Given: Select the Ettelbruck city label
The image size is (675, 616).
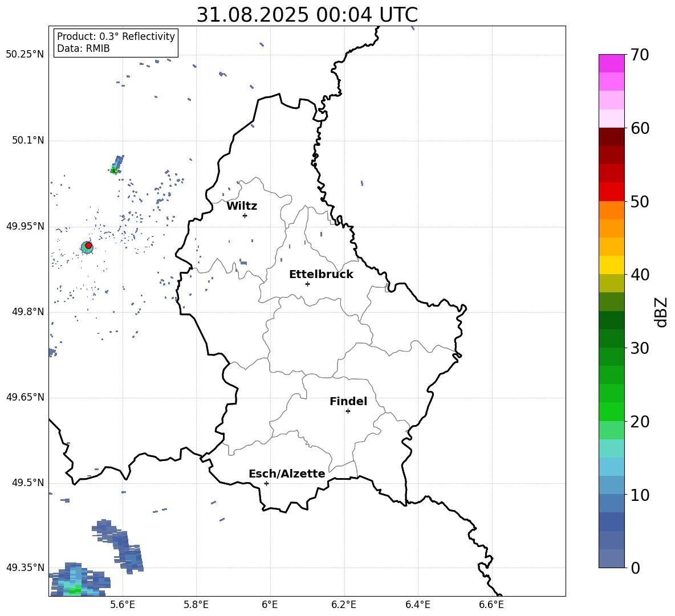Looking at the screenshot, I should (321, 275).
